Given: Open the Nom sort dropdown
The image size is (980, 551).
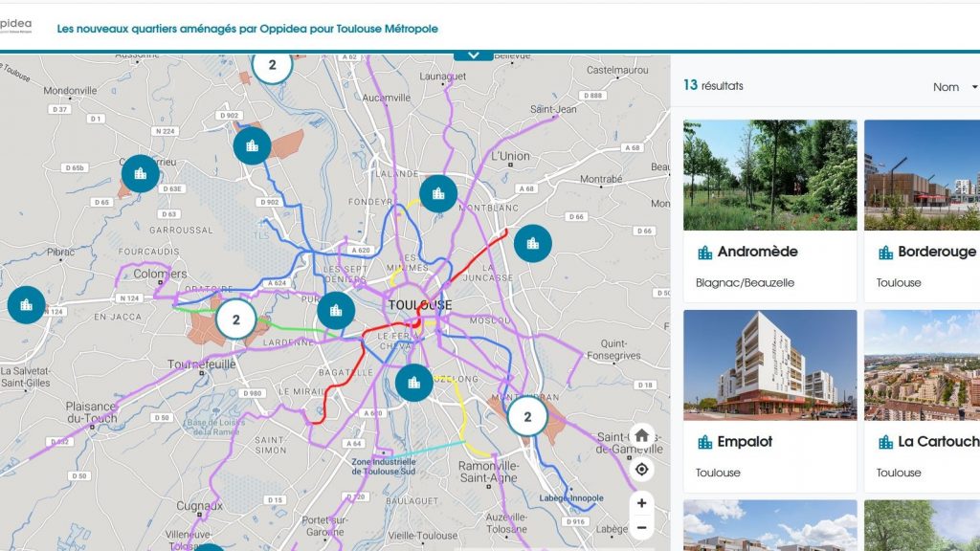Looking at the screenshot, I should [955, 87].
